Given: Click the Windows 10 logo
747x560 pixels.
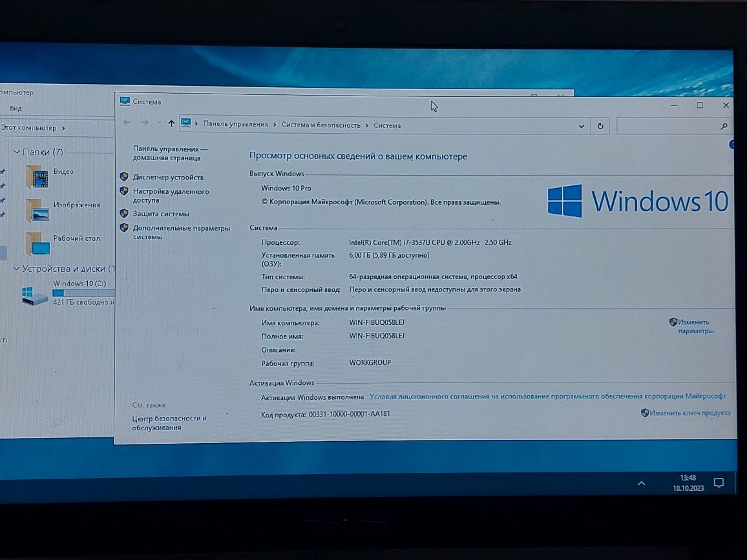Looking at the screenshot, I should click(638, 201).
